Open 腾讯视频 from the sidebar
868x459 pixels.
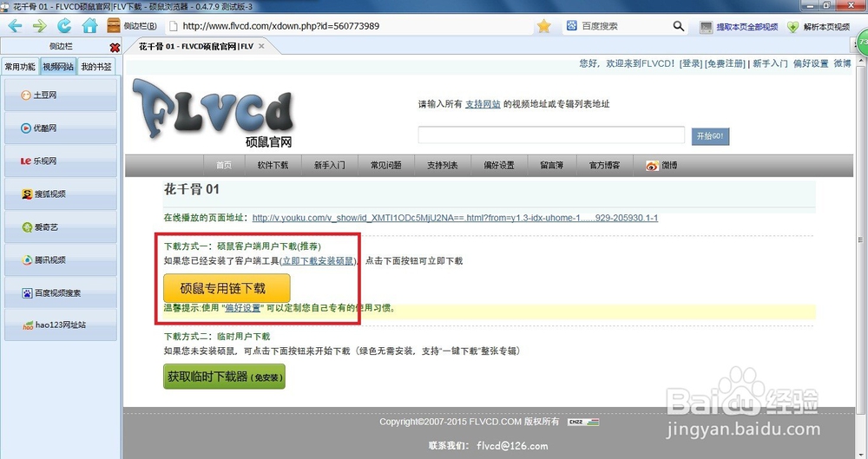(61, 259)
